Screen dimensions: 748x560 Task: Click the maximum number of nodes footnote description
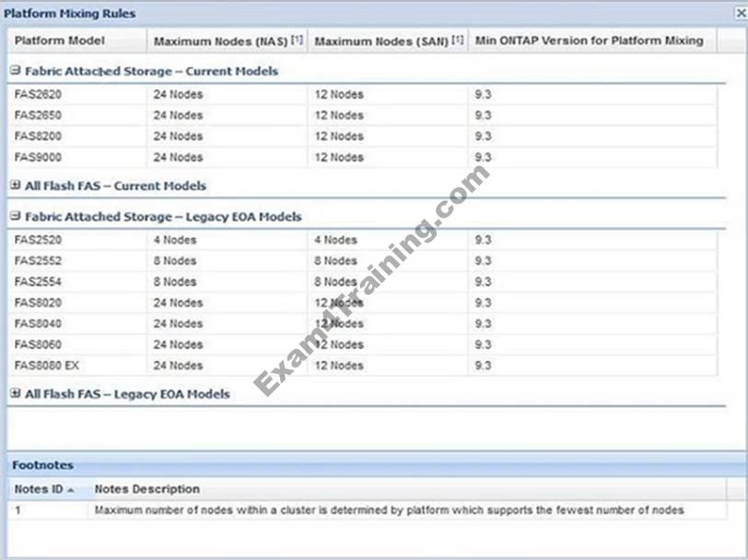tap(390, 510)
